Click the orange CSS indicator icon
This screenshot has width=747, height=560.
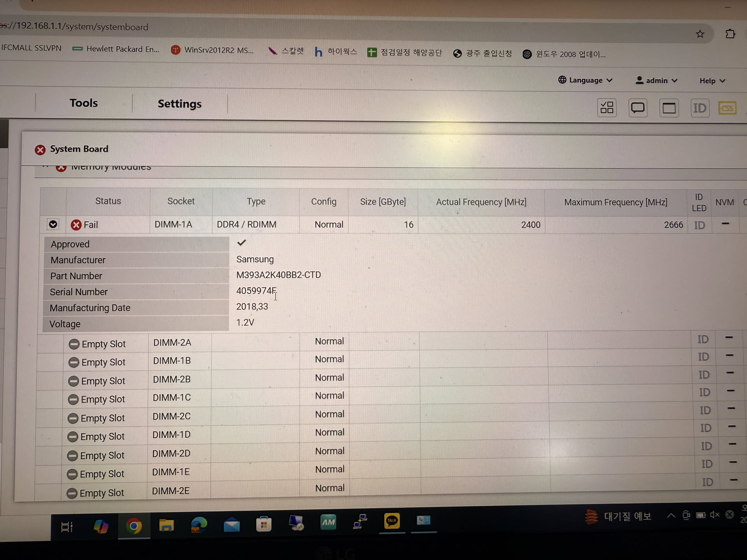click(x=727, y=108)
